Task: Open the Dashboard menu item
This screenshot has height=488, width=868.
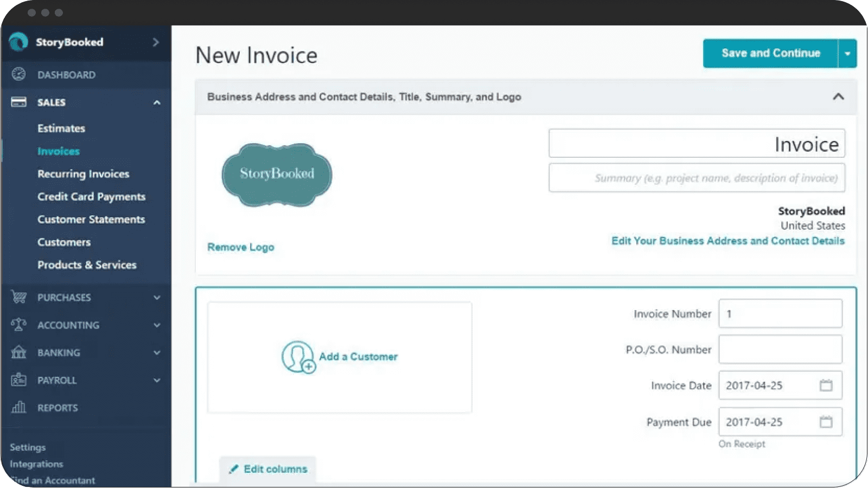Action: [66, 75]
